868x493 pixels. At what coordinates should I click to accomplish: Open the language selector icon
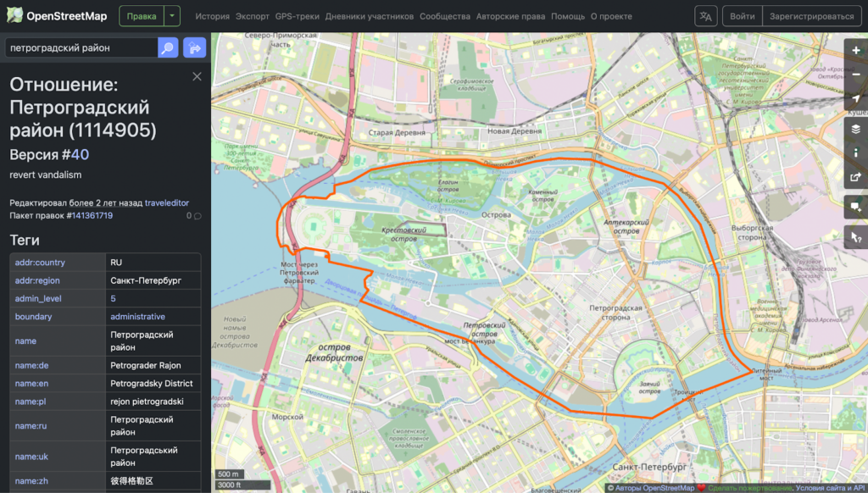(x=705, y=16)
